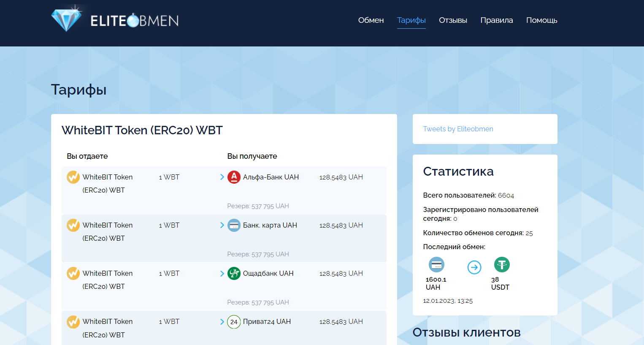Click the WBT icon in the Ощадбанк row

pyautogui.click(x=73, y=273)
